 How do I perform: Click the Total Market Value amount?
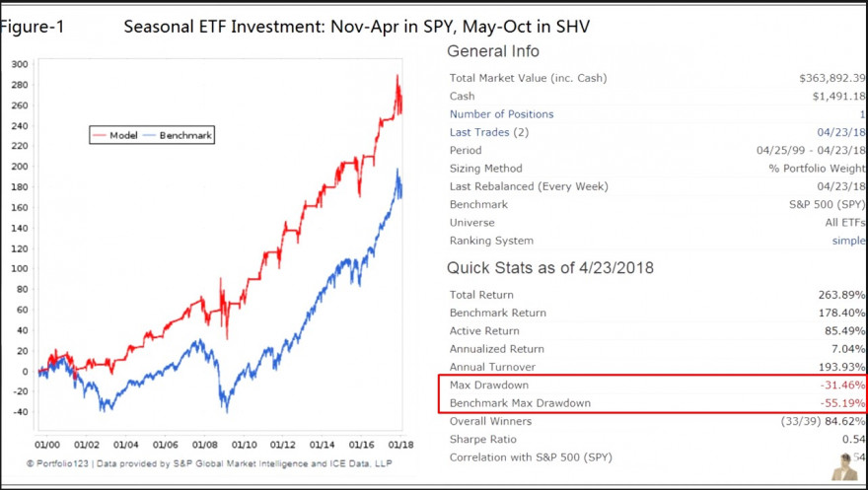[832, 79]
